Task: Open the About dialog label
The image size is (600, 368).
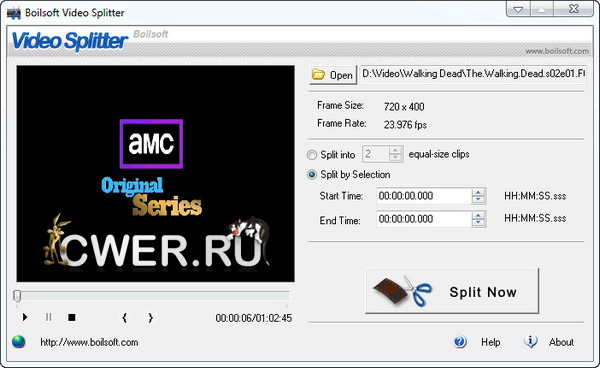Action: tap(561, 342)
